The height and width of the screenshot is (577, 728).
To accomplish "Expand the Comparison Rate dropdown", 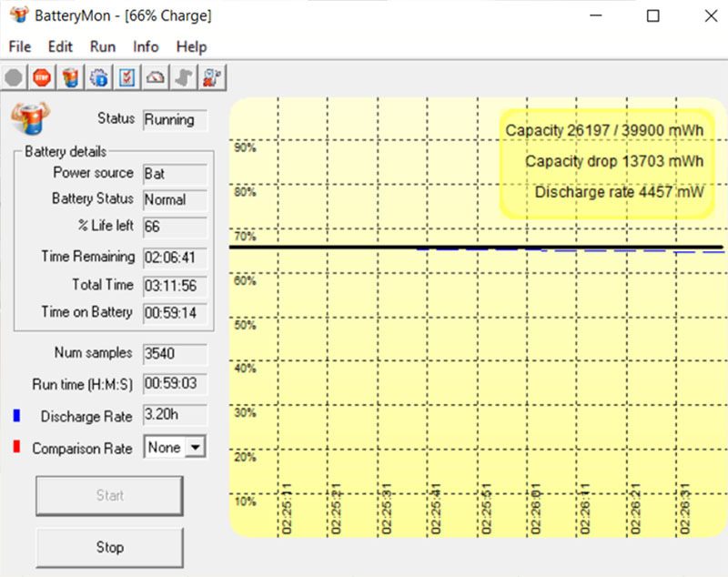I will point(197,448).
